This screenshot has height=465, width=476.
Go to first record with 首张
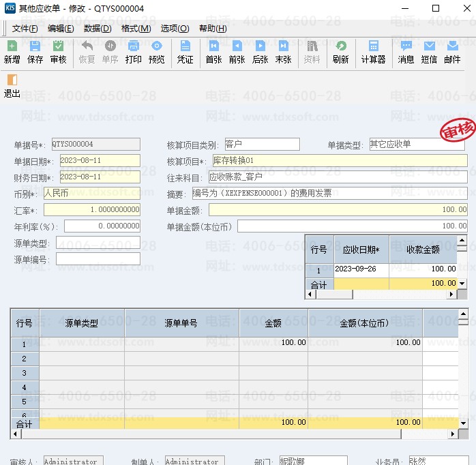click(213, 52)
